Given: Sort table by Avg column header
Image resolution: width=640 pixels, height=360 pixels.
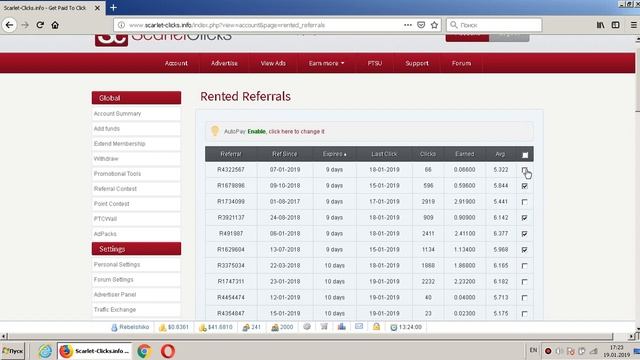Looking at the screenshot, I should pos(500,154).
